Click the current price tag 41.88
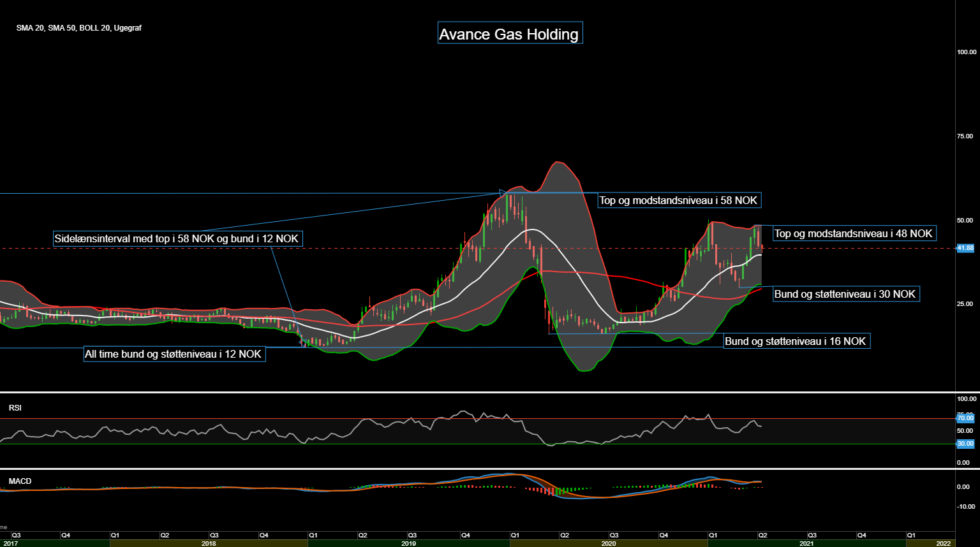The image size is (980, 547). 965,248
